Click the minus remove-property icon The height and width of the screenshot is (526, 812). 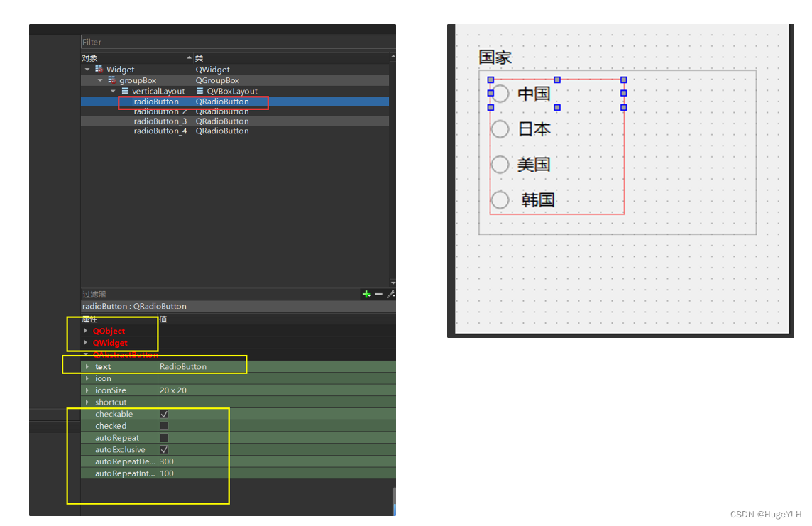pyautogui.click(x=378, y=294)
